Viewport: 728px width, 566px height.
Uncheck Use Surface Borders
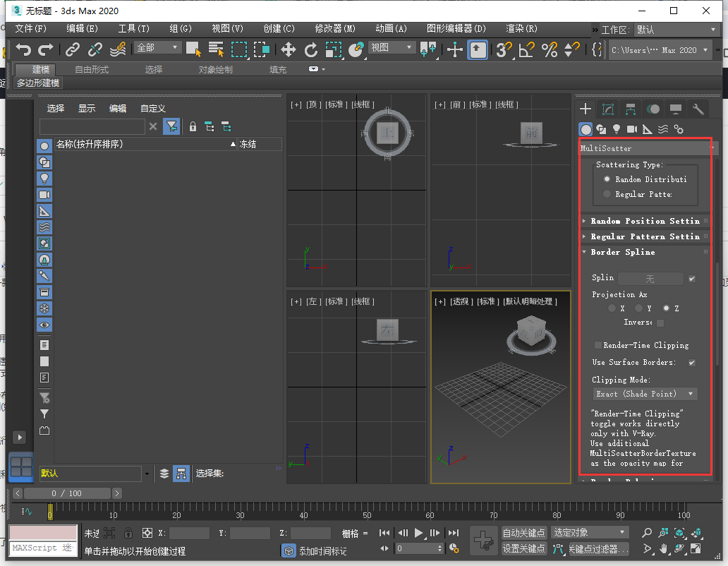click(692, 362)
